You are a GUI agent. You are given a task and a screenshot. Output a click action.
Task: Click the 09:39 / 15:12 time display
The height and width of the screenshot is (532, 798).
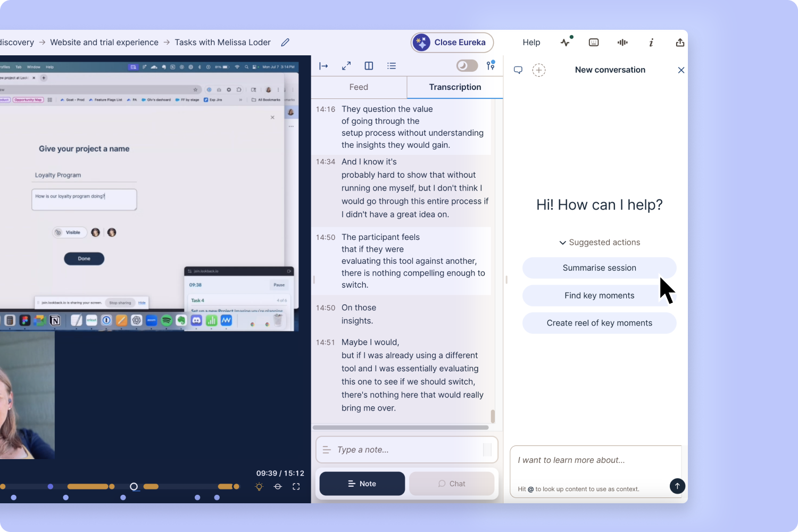(x=280, y=473)
